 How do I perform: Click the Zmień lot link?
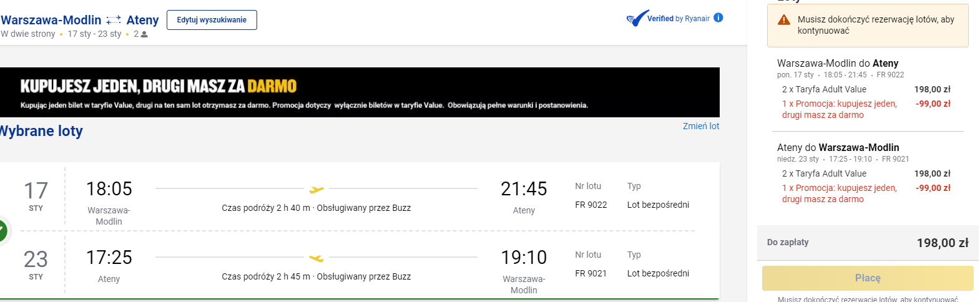click(700, 126)
